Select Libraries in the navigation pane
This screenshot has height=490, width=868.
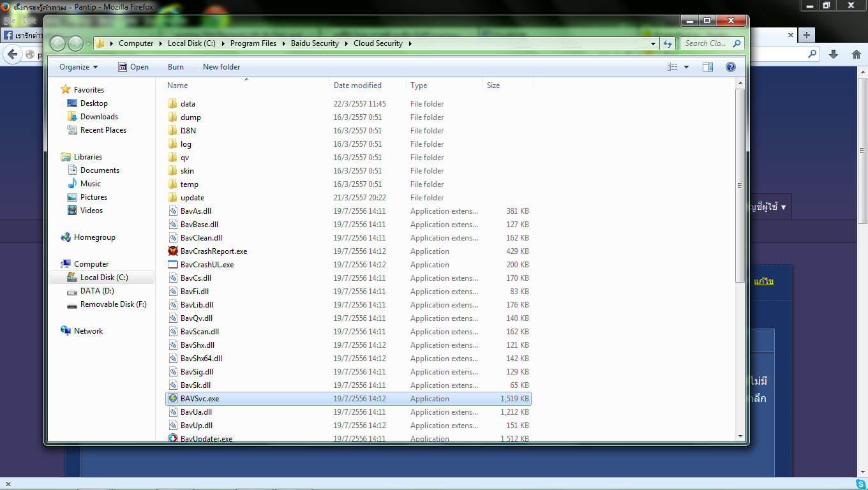point(87,157)
